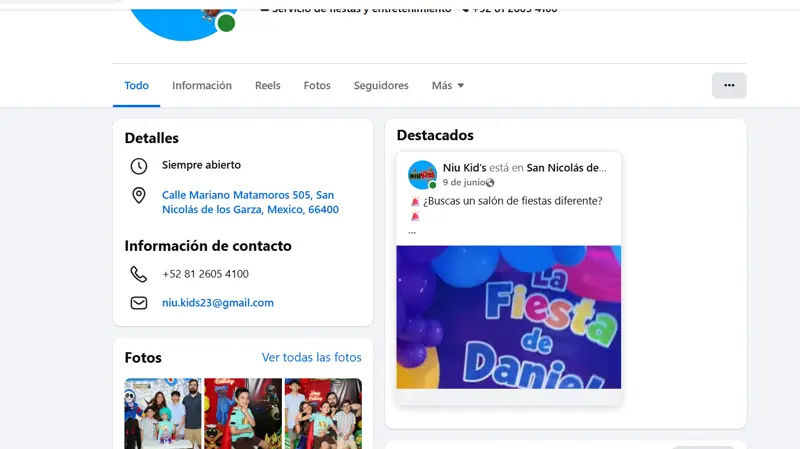Click the globe public-visibility icon on post
Screen dimensions: 800x449
tap(490, 183)
